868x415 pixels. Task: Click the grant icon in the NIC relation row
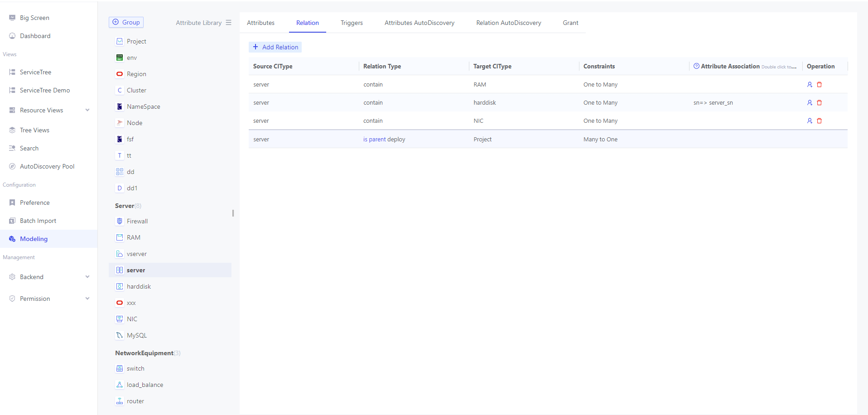pos(810,121)
